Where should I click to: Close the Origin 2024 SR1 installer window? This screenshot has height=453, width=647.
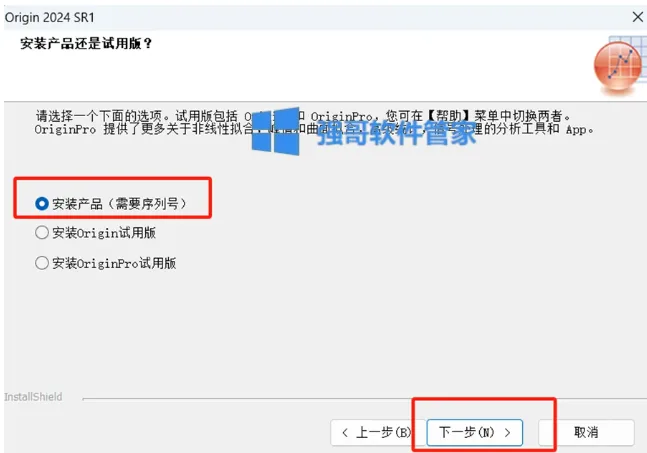coord(638,17)
